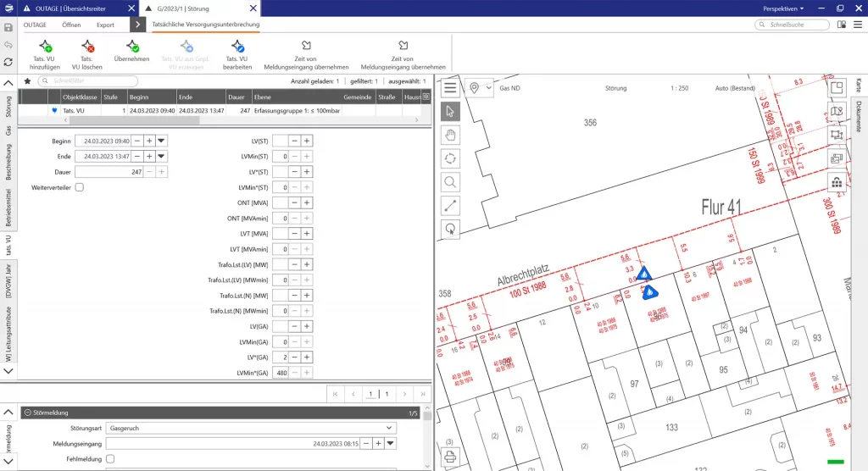868x471 pixels.
Task: Open the Störungsart dropdown showing Gasgeruch
Action: pos(251,428)
